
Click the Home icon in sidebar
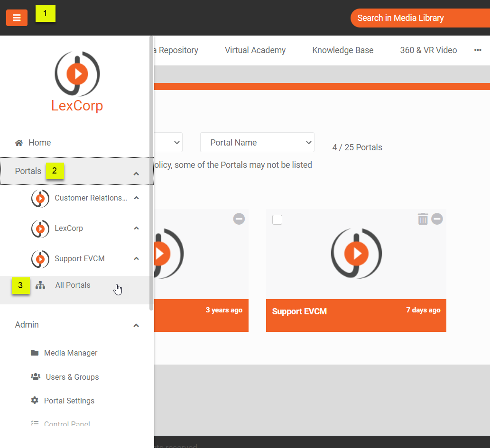click(x=19, y=143)
